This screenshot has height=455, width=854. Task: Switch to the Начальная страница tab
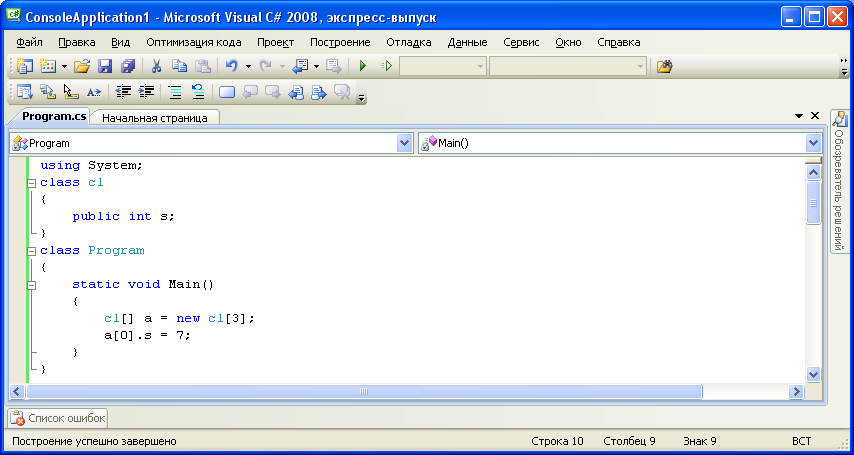[155, 118]
